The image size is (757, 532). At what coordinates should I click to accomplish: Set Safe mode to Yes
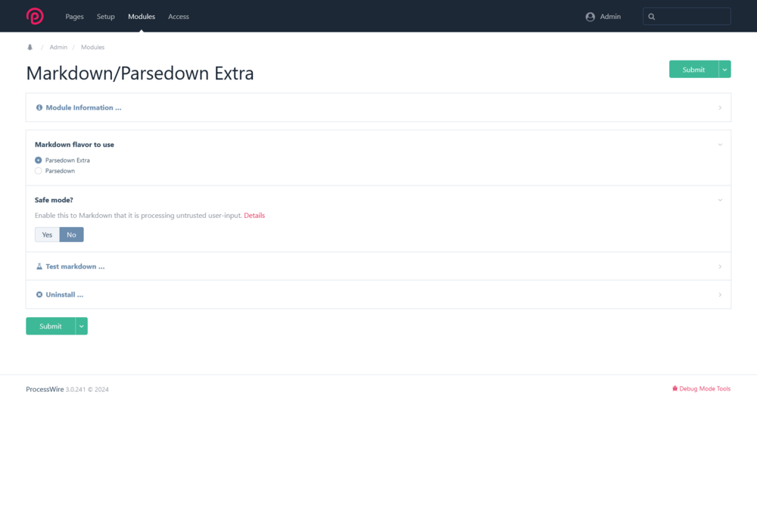click(47, 235)
